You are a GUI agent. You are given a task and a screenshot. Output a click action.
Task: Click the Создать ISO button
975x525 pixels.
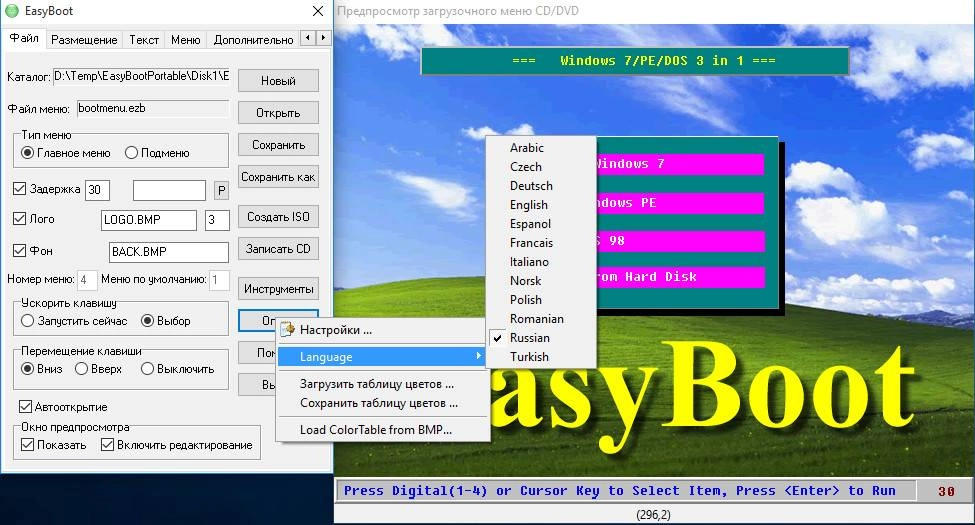point(278,217)
